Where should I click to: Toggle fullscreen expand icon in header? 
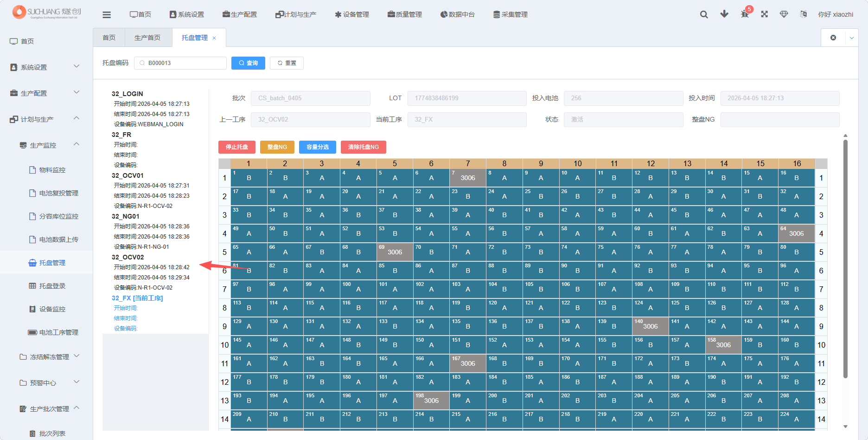tap(765, 14)
